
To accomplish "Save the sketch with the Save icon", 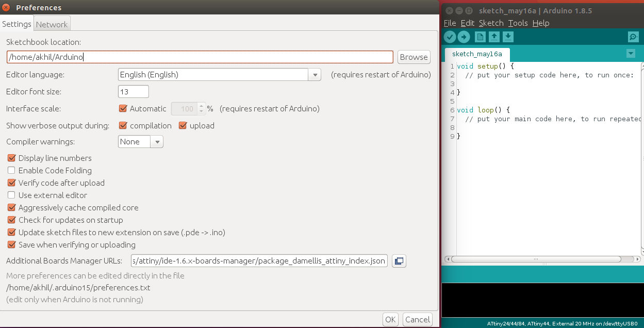I will pos(508,37).
